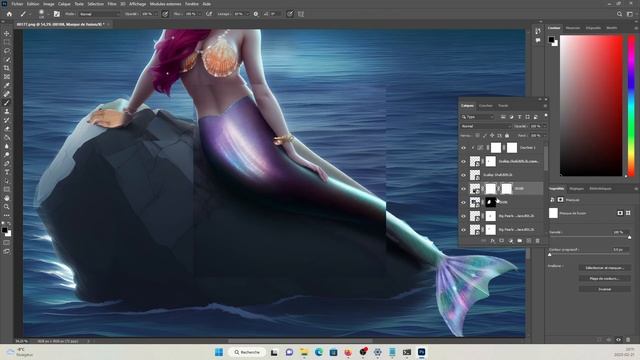
Task: Select the Clone Stamp tool
Action: click(x=7, y=111)
